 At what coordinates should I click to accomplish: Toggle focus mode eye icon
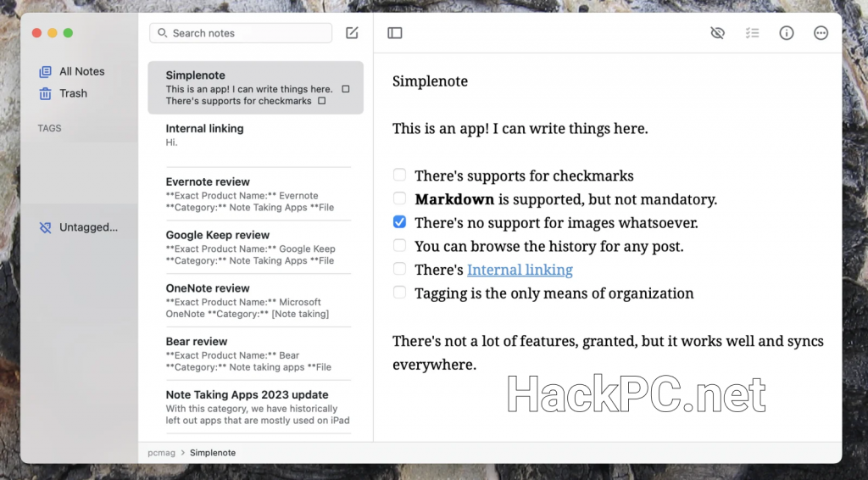pos(717,33)
